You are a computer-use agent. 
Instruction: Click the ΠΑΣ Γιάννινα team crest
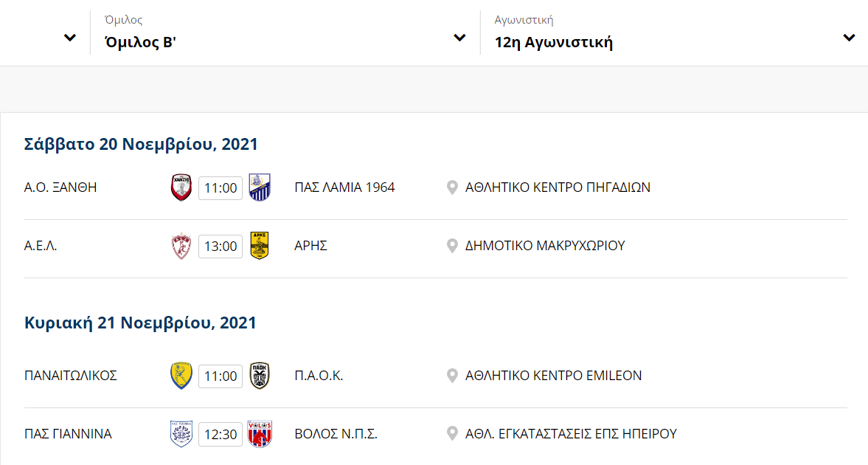181,434
